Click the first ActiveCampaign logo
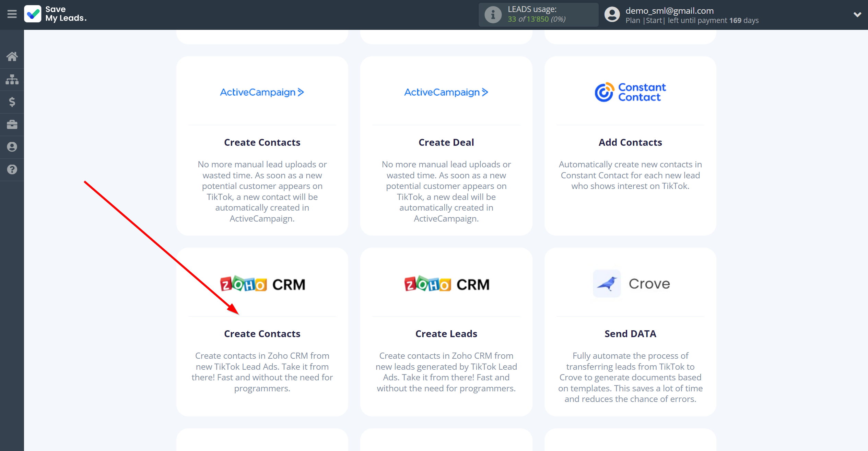 click(262, 92)
